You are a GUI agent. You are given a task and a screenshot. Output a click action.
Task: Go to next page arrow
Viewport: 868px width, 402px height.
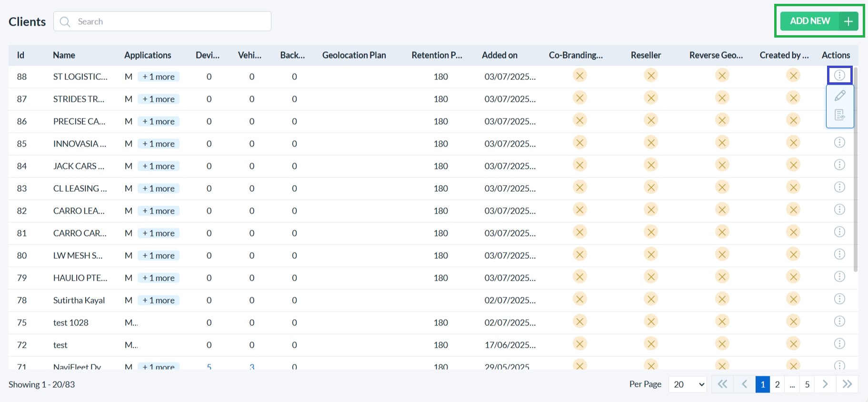tap(825, 384)
